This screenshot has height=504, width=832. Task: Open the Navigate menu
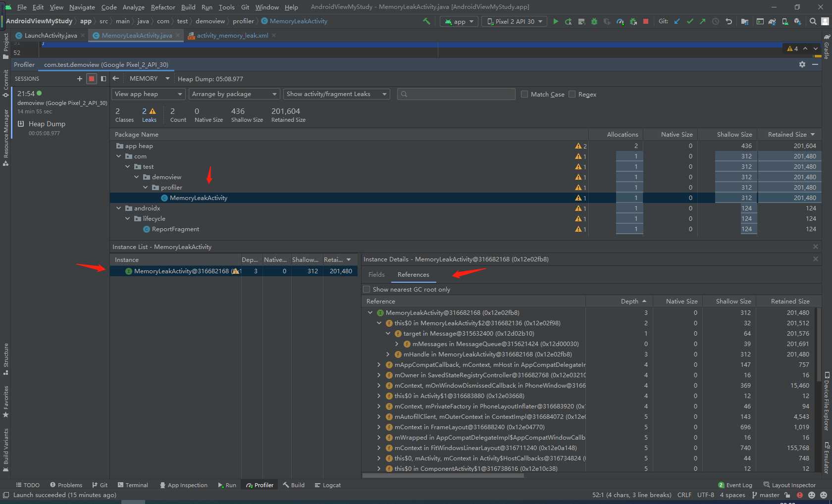point(82,7)
